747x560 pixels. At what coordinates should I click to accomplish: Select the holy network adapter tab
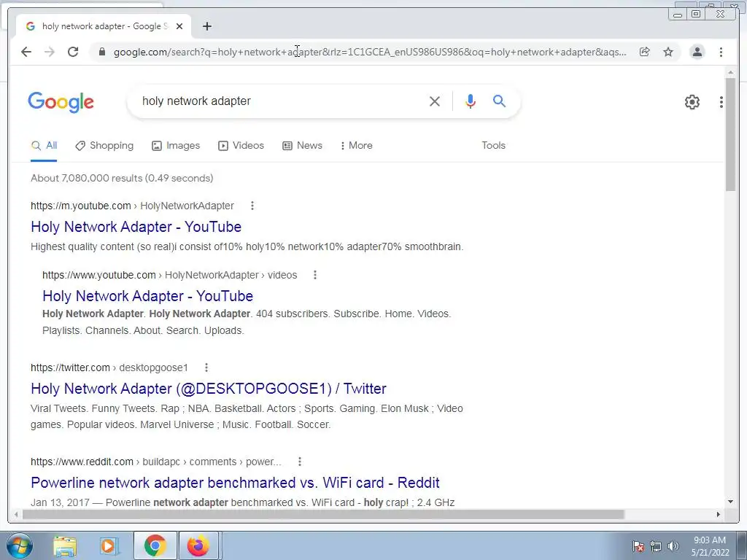point(104,26)
